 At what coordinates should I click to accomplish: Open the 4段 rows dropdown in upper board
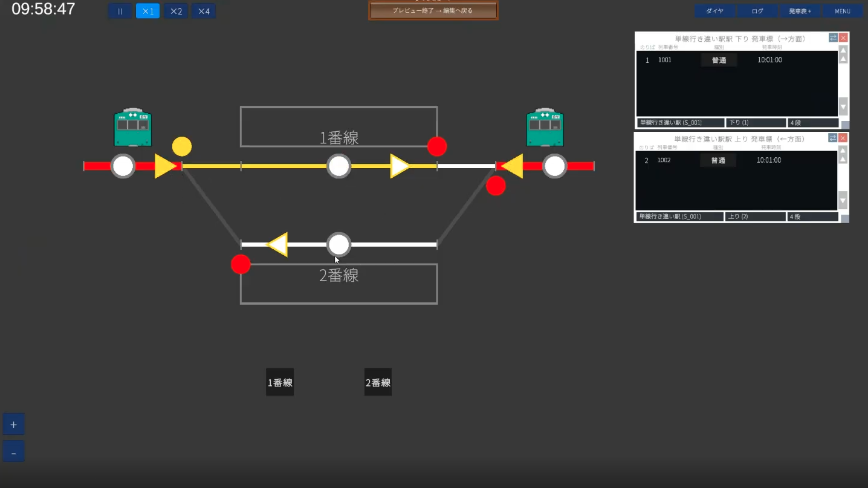coord(813,123)
